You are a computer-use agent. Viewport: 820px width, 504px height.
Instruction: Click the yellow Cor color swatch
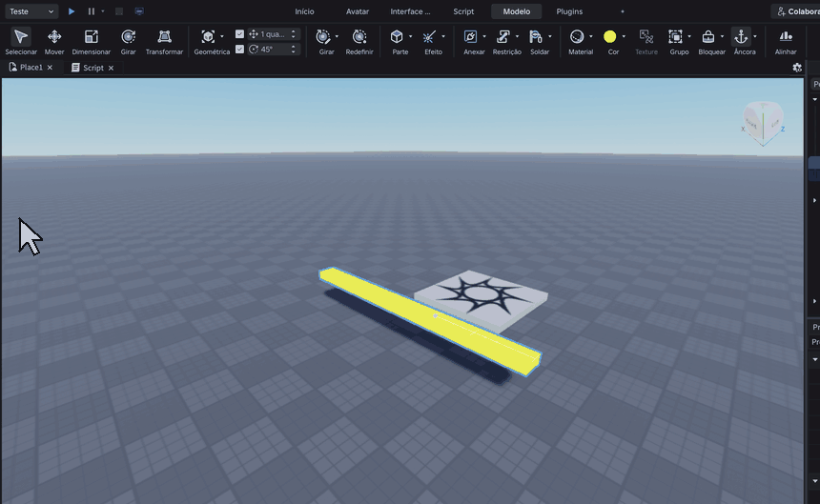pos(610,36)
